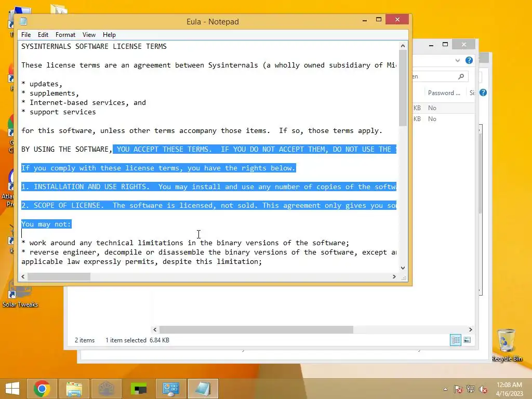532x399 pixels.
Task: Open the Help menu in Notepad
Action: (109, 35)
